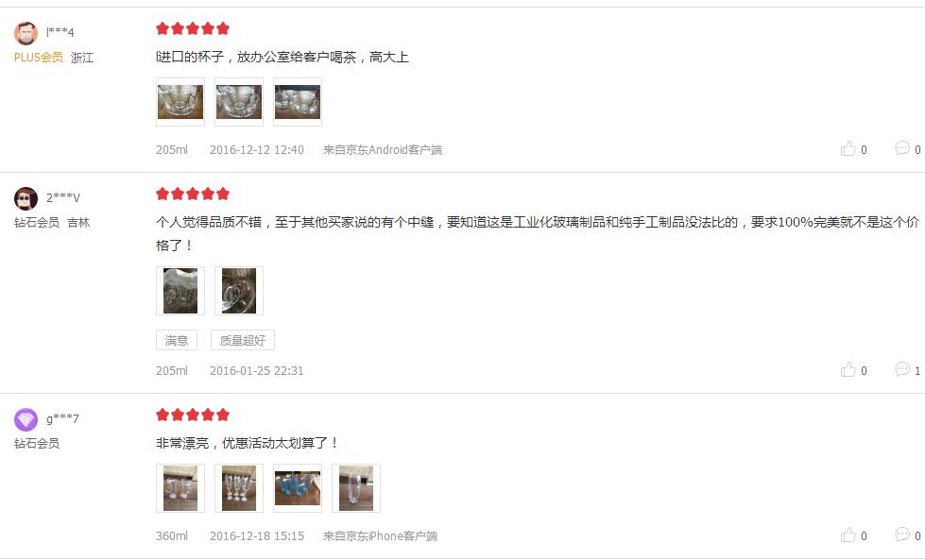Like the review by l***4
The height and width of the screenshot is (560, 925).
853,149
